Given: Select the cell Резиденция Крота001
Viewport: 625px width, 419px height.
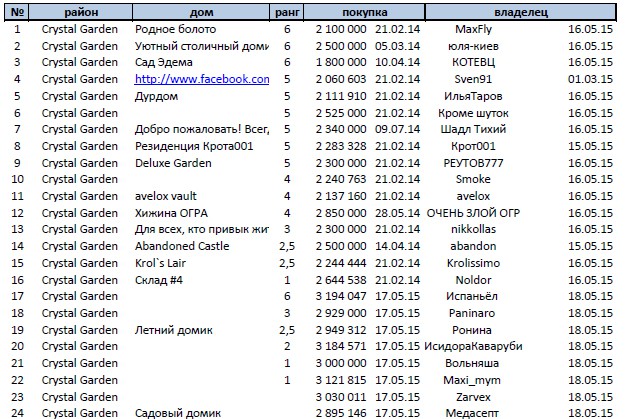Looking at the screenshot, I should (x=194, y=146).
